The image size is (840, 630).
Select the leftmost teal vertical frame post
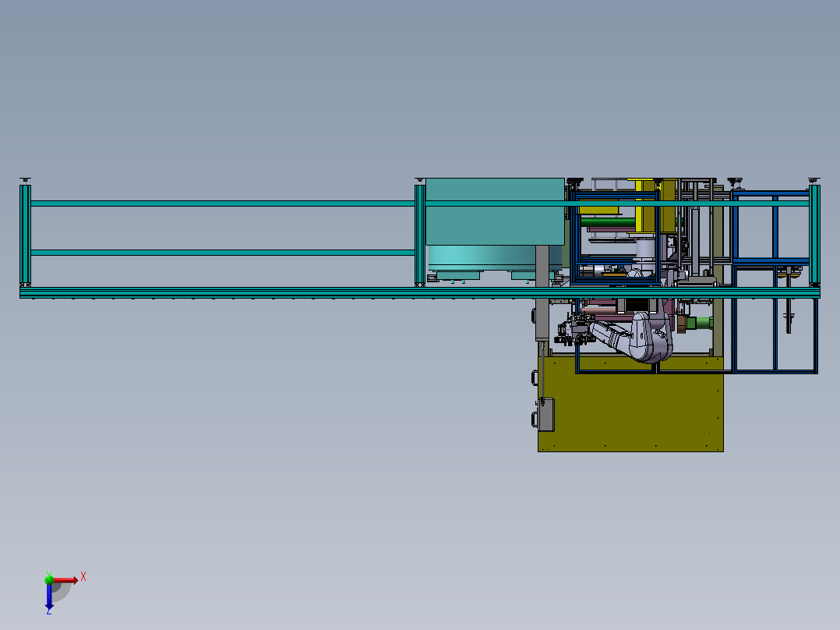25,235
